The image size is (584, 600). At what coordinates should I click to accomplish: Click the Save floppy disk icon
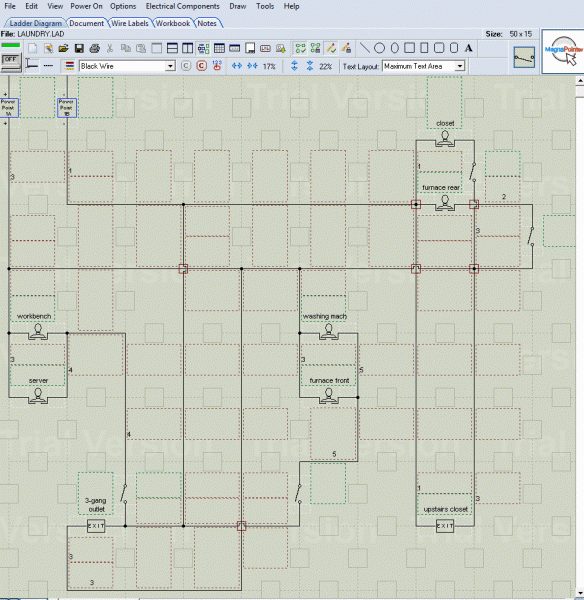click(x=79, y=49)
